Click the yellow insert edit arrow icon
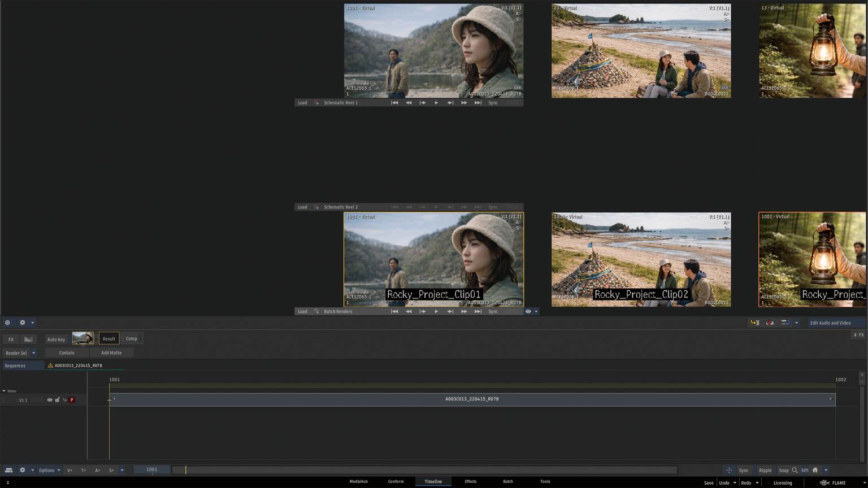The width and height of the screenshot is (868, 488). [754, 323]
